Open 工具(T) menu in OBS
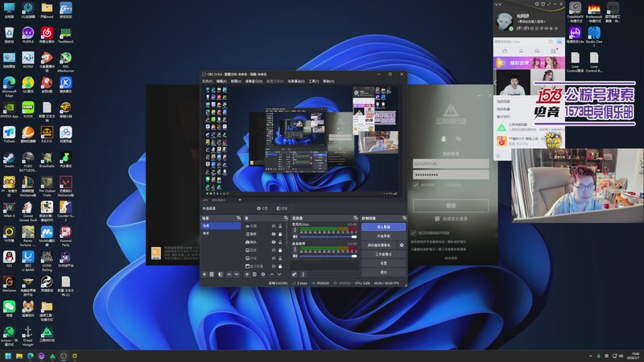644x362 pixels. tap(314, 81)
